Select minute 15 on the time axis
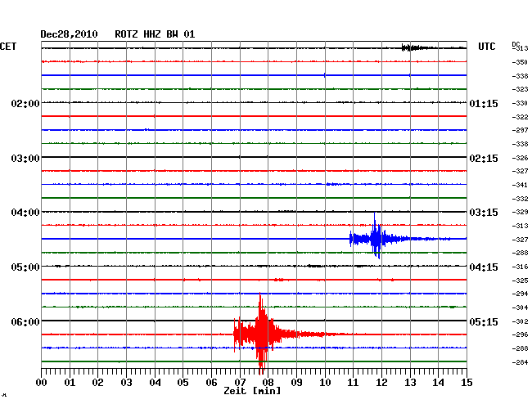The image size is (532, 404). (467, 382)
